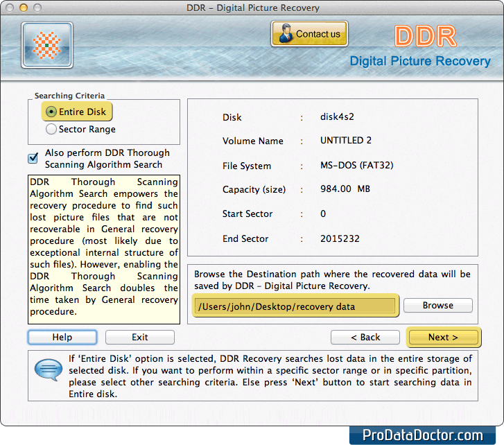504x445 pixels.
Task: Click the Capacity (size) label
Action: pos(254,189)
